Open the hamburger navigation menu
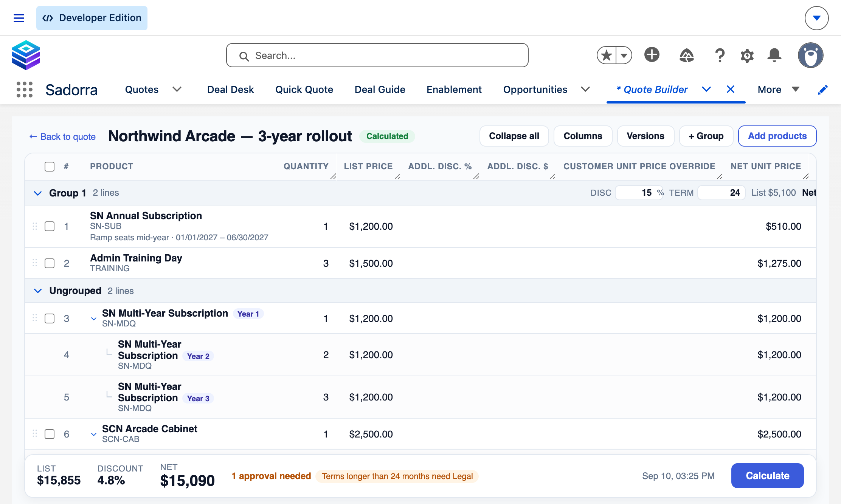This screenshot has width=841, height=504. [19, 18]
